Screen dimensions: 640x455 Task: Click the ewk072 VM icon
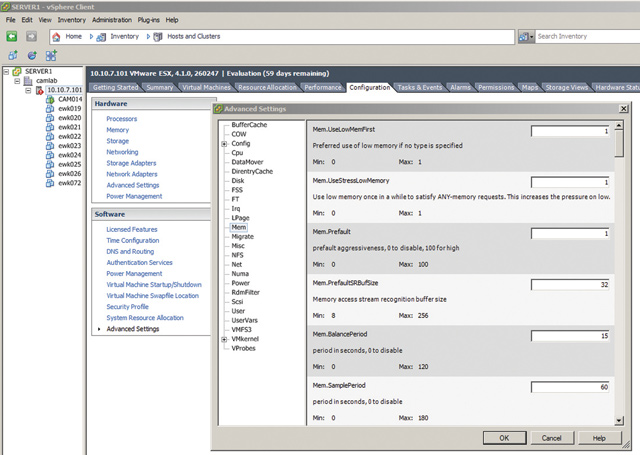[x=50, y=183]
